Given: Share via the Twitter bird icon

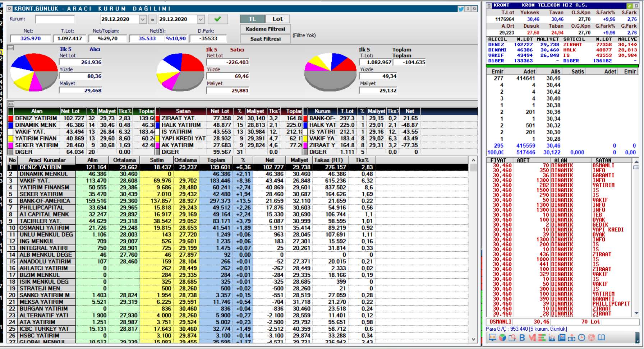Looking at the screenshot, I should (x=461, y=9).
